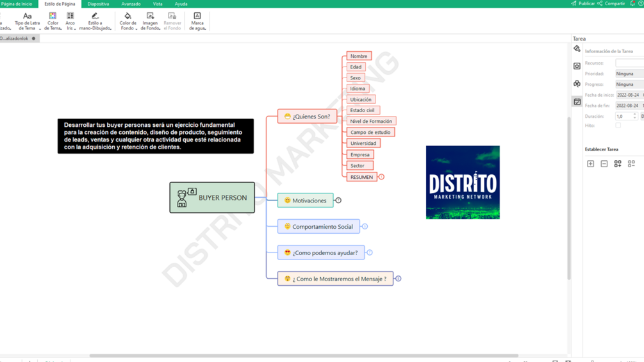Open Imagen de Fondo tool
Image resolution: width=644 pixels, height=362 pixels.
151,21
